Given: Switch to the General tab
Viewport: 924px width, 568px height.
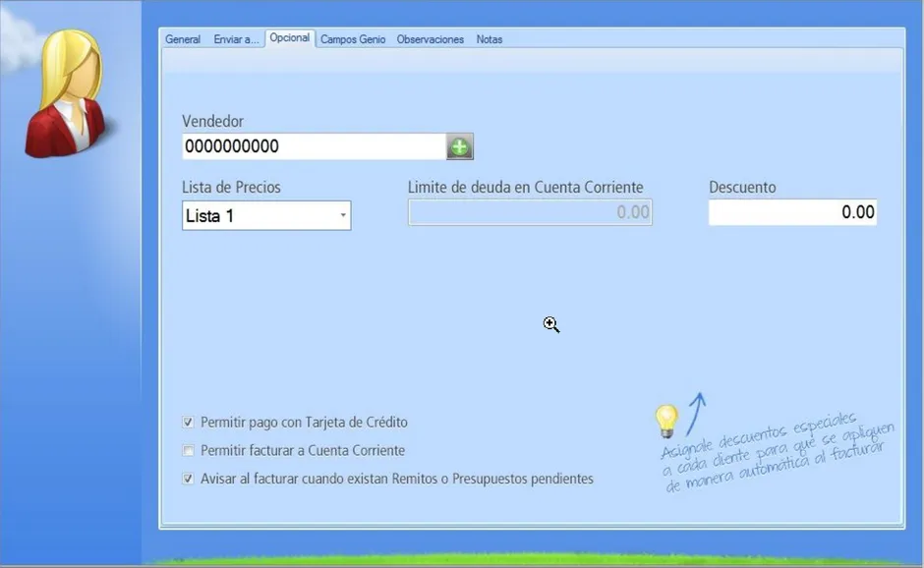Looking at the screenshot, I should tap(183, 39).
